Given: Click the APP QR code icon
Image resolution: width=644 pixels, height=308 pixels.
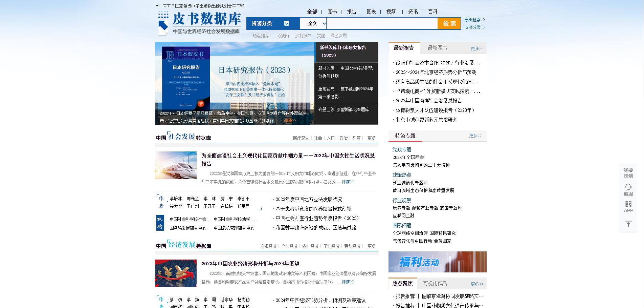Looking at the screenshot, I should pos(628,204).
